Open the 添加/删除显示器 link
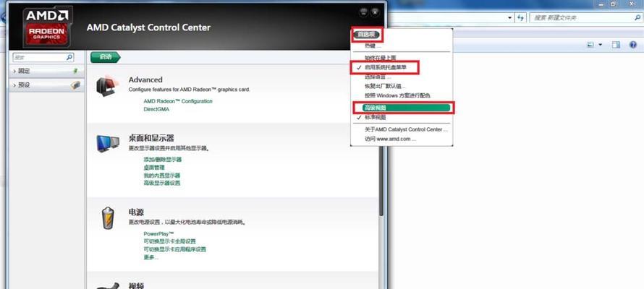 click(x=162, y=160)
